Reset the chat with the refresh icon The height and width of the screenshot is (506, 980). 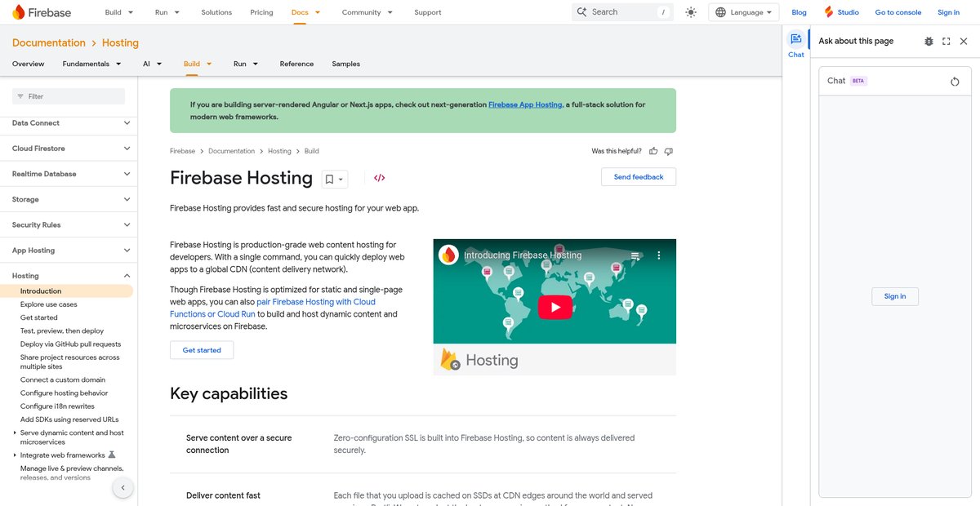coord(955,82)
